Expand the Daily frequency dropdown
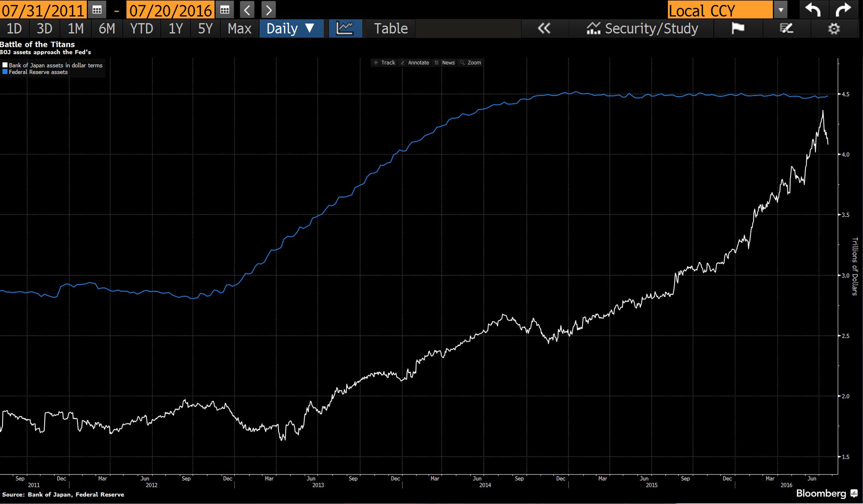Image resolution: width=863 pixels, height=504 pixels. click(291, 29)
